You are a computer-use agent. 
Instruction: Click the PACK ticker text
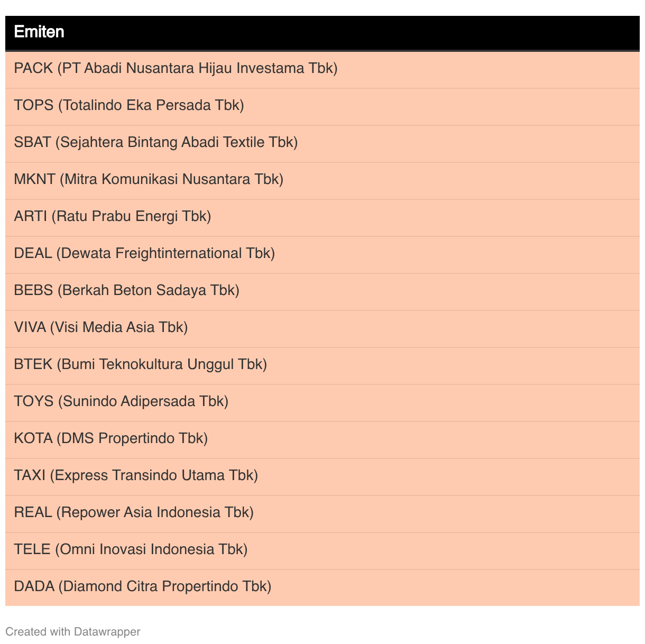(x=33, y=68)
